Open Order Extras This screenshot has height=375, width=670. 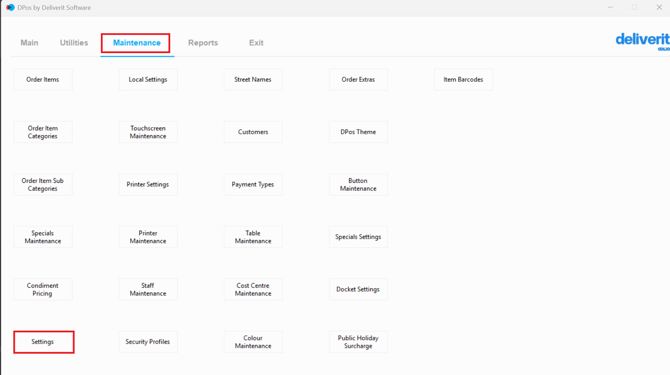[358, 79]
